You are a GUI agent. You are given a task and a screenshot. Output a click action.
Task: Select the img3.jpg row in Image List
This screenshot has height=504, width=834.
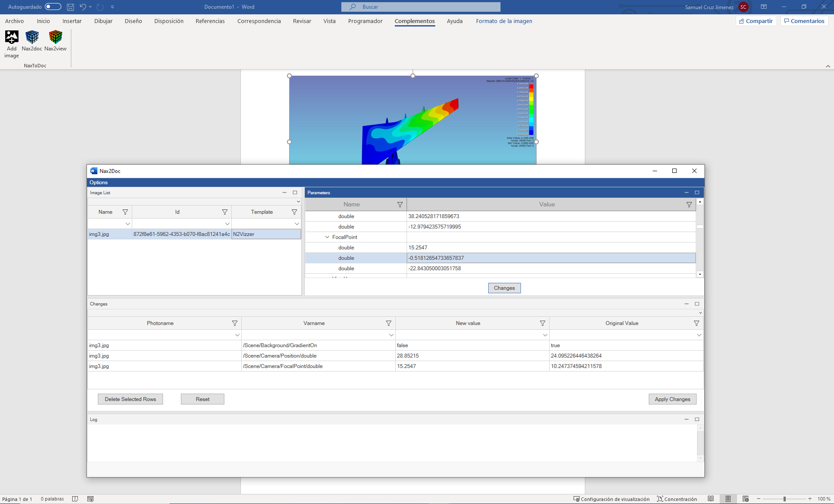point(194,234)
